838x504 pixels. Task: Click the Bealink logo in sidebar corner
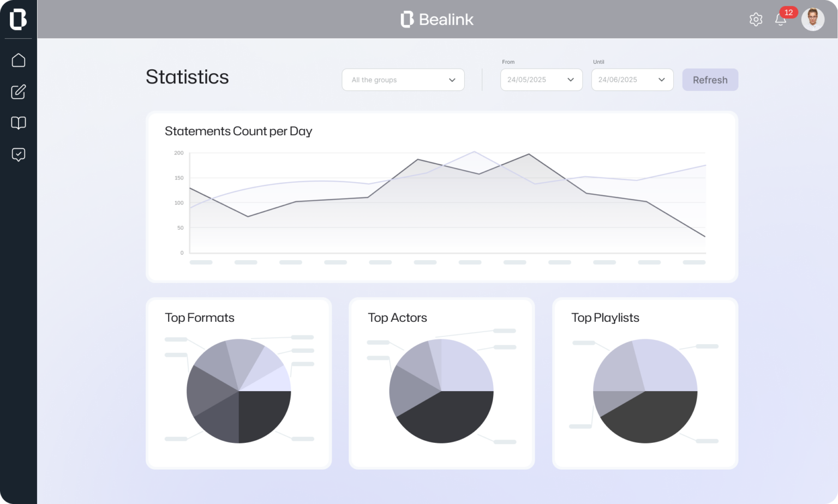(18, 19)
